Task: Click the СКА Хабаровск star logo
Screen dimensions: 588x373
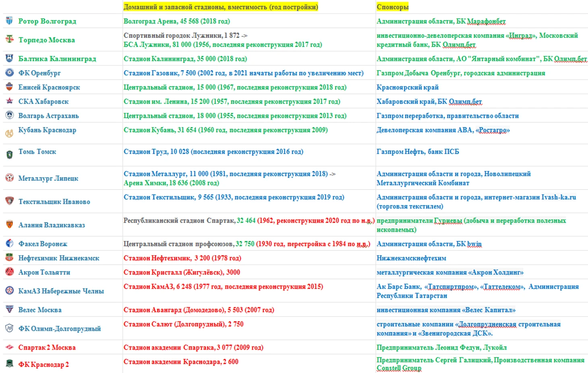Action: 9,101
